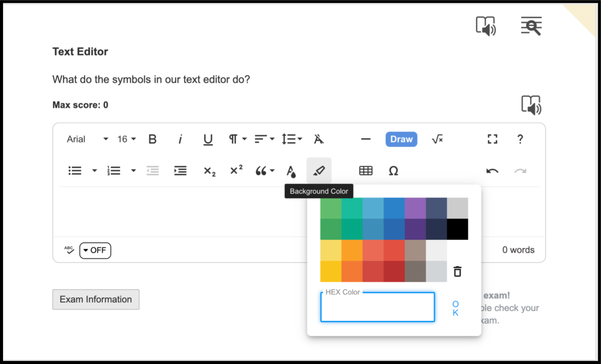Click the spell check ABC icon
The width and height of the screenshot is (601, 364).
click(x=69, y=250)
